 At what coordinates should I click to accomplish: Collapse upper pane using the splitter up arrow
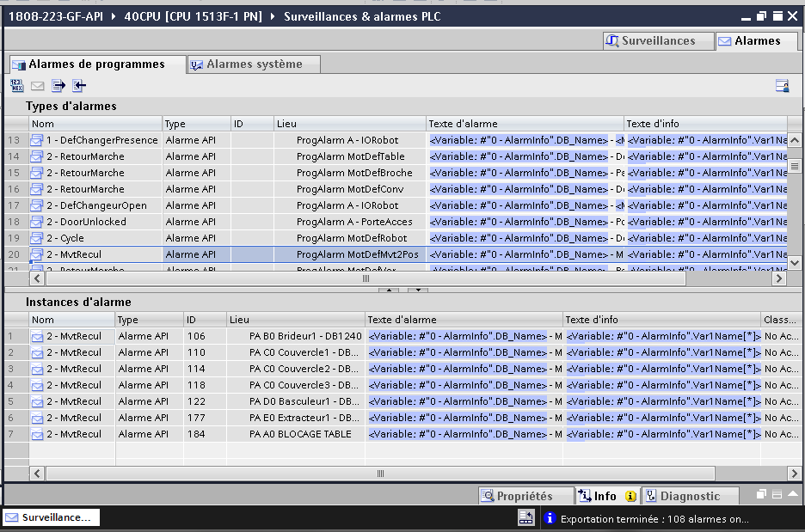tap(388, 290)
